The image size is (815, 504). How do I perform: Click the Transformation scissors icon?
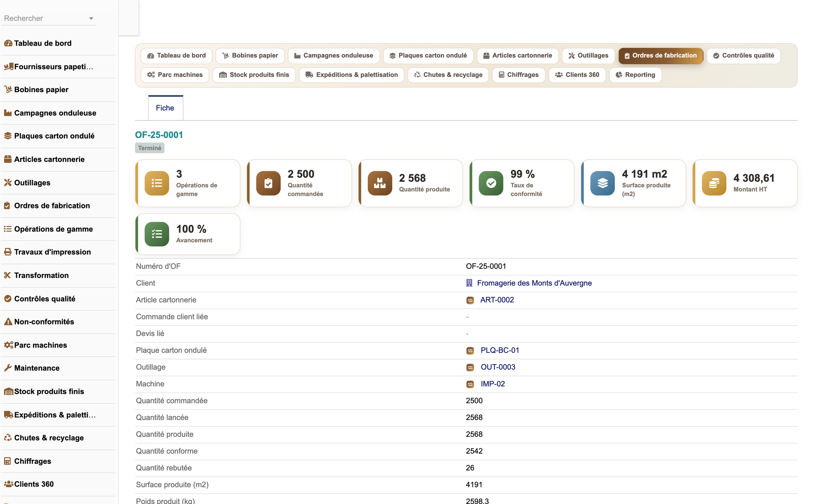click(8, 275)
